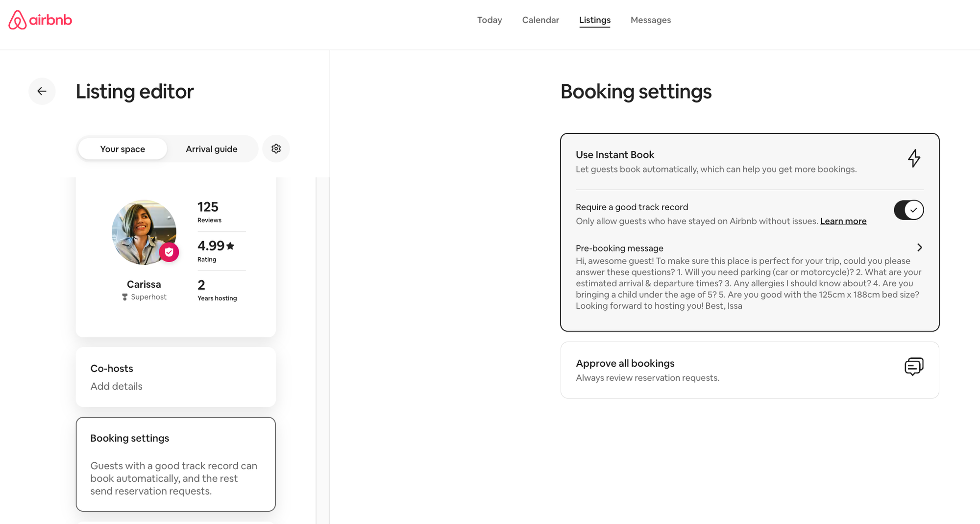Click the Airbnb logo
Screen dimensions: 980x524
pos(40,20)
